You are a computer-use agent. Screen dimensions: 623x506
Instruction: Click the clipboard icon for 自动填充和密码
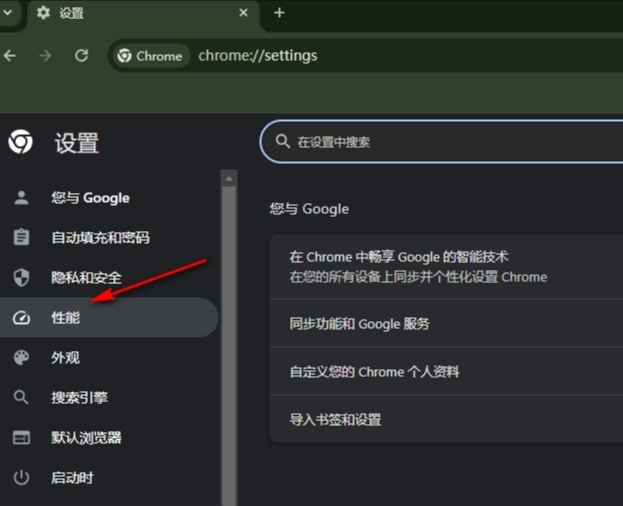pyautogui.click(x=21, y=238)
